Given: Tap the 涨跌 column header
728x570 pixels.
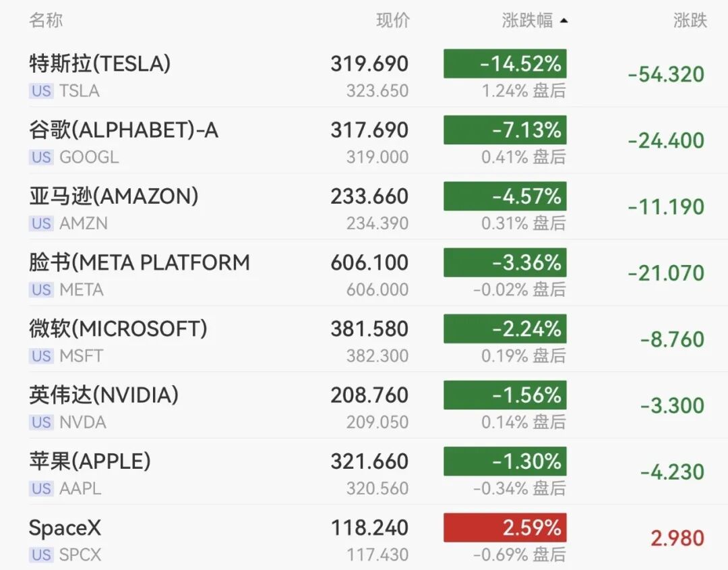Looking at the screenshot, I should click(x=690, y=20).
